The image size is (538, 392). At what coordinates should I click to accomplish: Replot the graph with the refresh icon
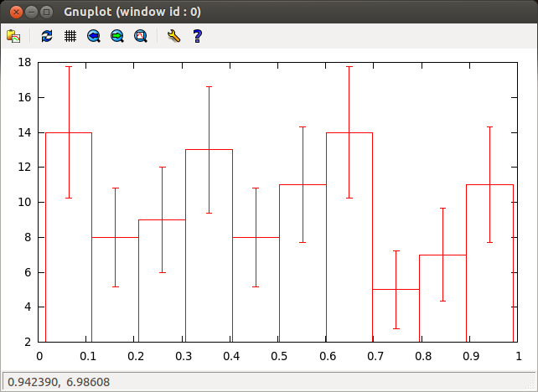pos(47,36)
